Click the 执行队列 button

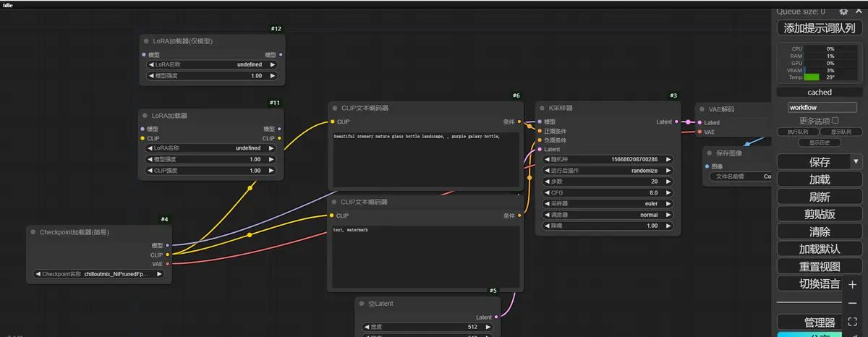798,132
